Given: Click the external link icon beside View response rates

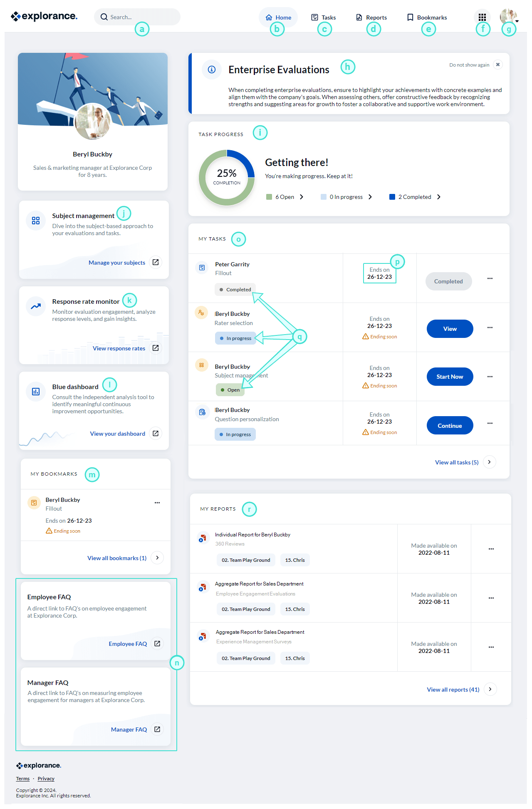Looking at the screenshot, I should coord(156,348).
